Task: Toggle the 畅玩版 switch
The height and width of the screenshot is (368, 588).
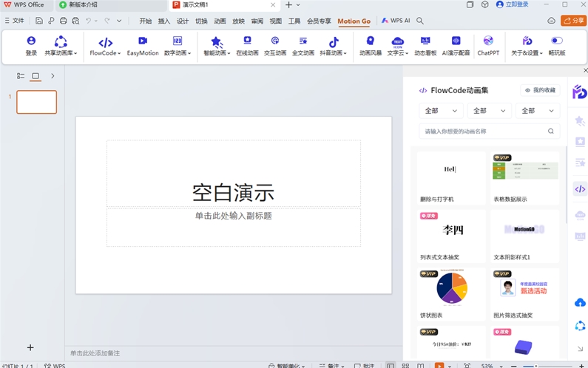Action: 557,41
